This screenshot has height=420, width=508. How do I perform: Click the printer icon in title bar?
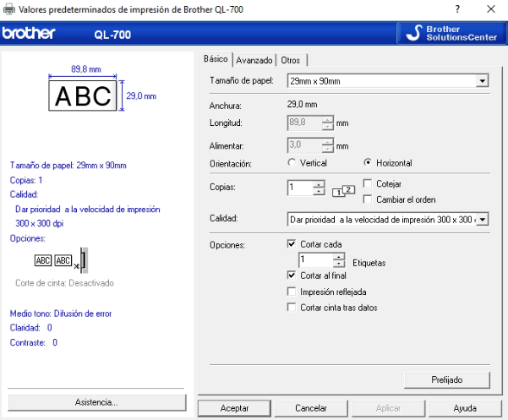coord(8,9)
